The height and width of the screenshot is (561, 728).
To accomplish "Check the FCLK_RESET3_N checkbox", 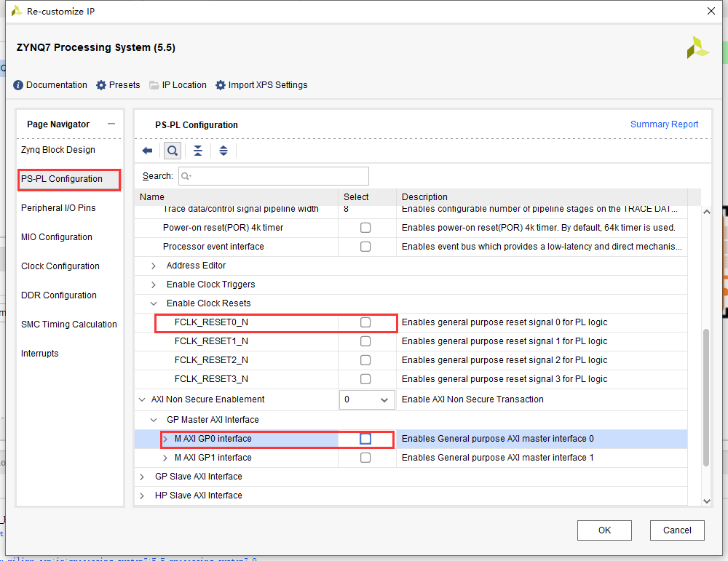I will [365, 379].
